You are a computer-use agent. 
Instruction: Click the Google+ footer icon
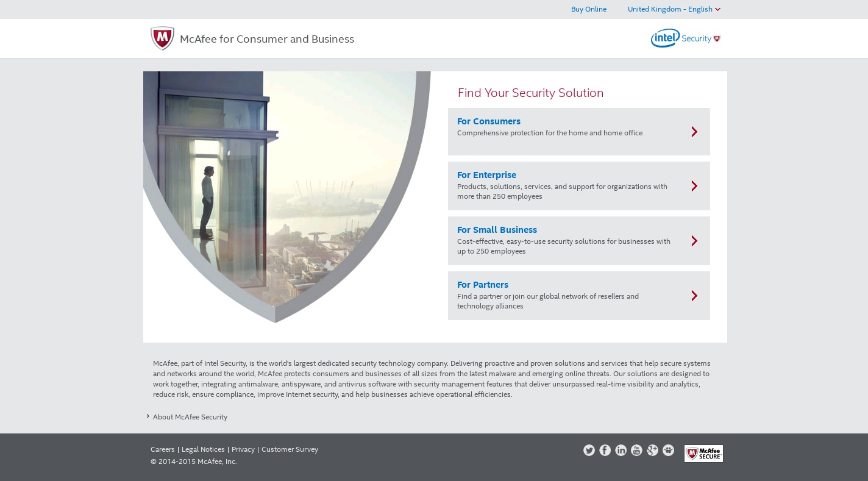652,450
